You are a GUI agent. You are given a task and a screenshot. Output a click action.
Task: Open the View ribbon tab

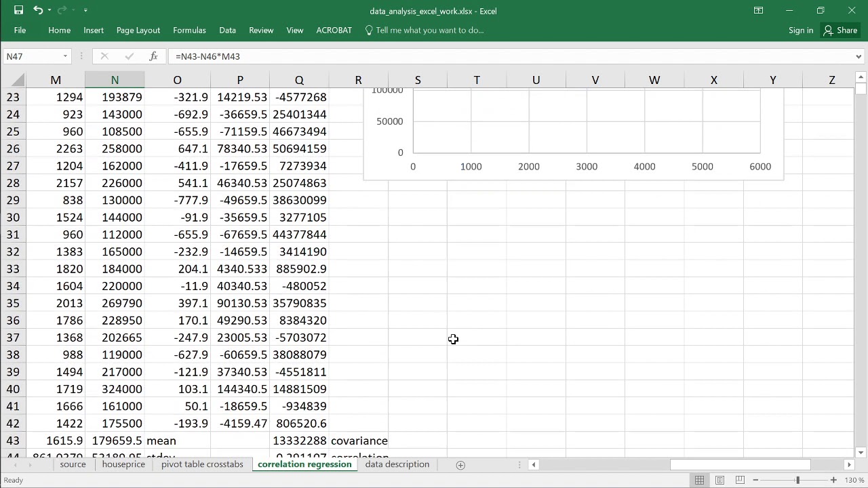click(295, 30)
